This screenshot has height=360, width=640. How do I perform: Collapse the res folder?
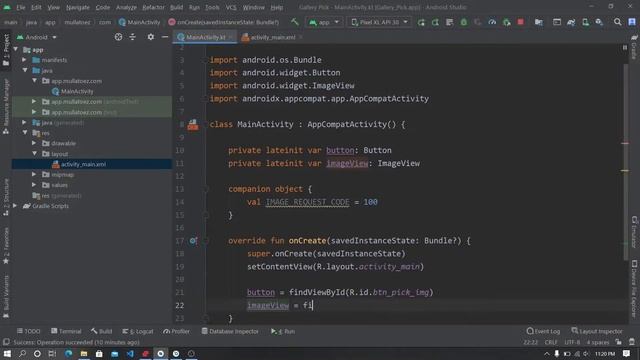click(25, 133)
